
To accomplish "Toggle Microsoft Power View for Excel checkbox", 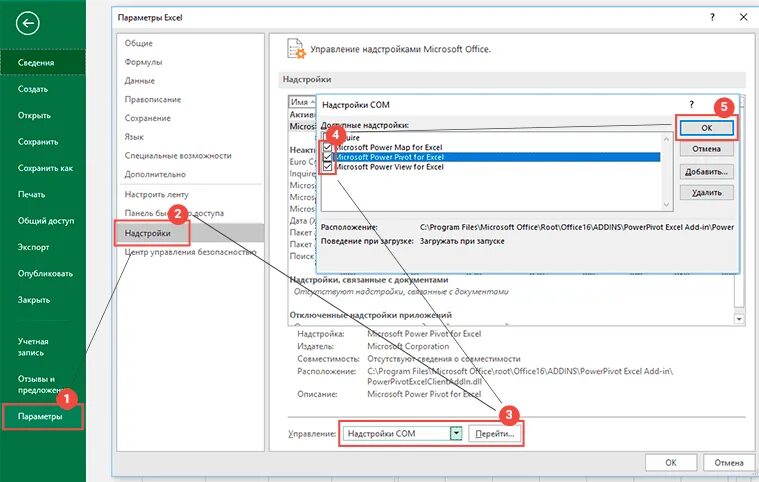I will click(328, 166).
